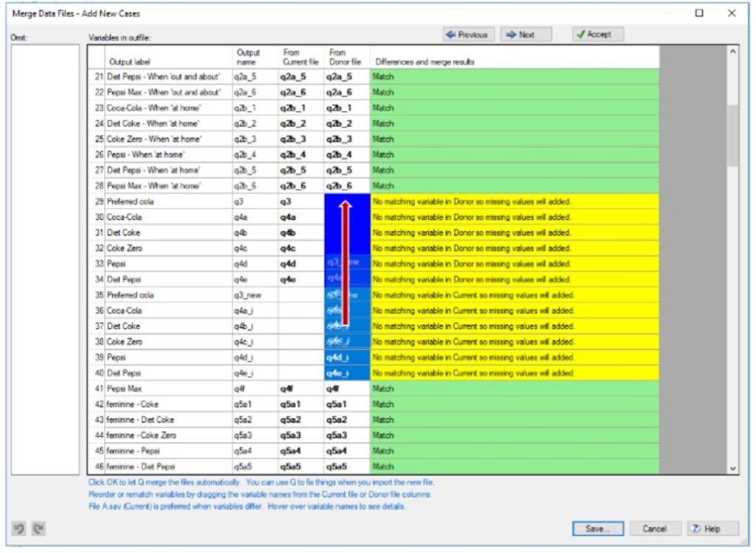This screenshot has width=756, height=553.
Task: Click inside the Omit list box
Action: click(45, 260)
